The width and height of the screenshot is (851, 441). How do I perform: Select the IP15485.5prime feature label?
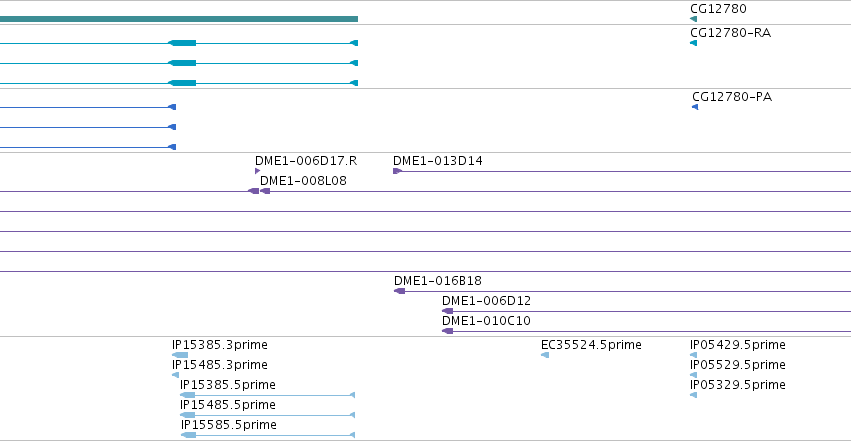click(228, 405)
